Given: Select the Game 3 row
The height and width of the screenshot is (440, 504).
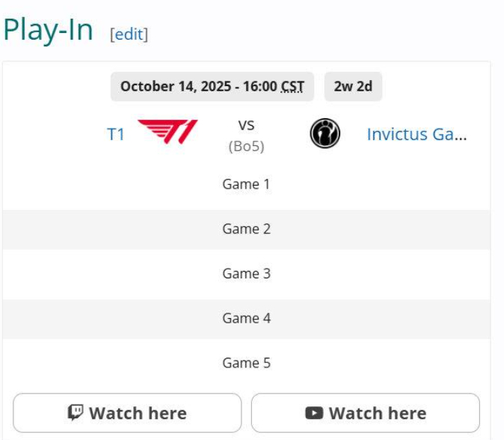Looking at the screenshot, I should tap(246, 274).
